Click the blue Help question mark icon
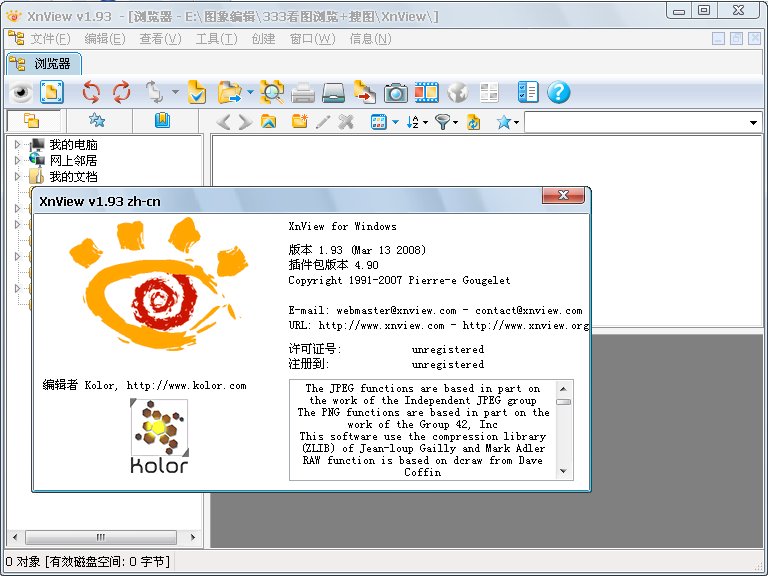Viewport: 768px width, 576px height. pyautogui.click(x=558, y=92)
